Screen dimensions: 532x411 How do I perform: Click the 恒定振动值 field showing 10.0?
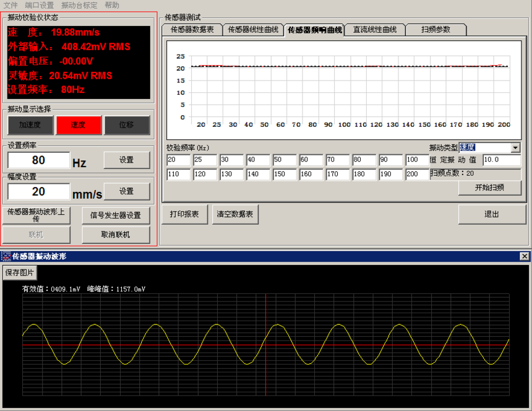[x=502, y=160]
